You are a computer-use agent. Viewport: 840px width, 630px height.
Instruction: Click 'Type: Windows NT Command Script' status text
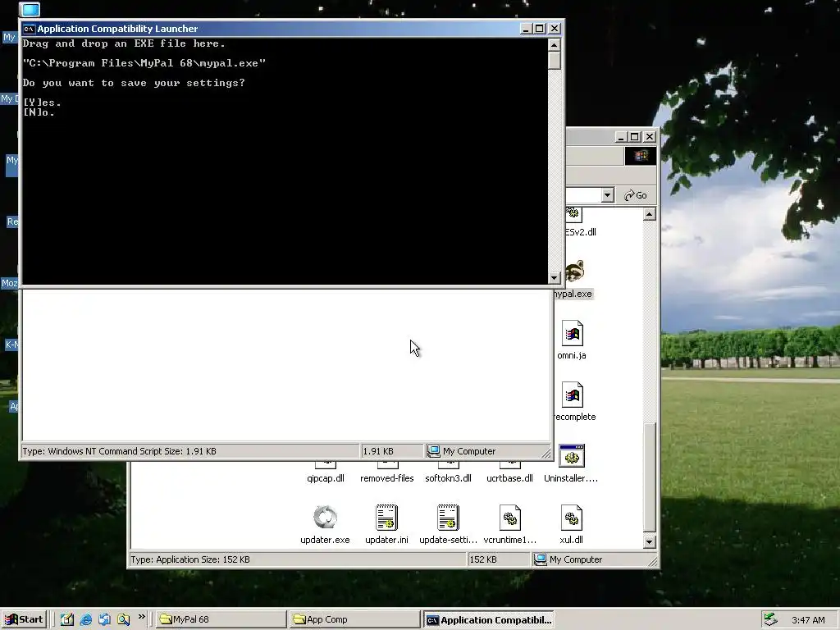point(119,451)
